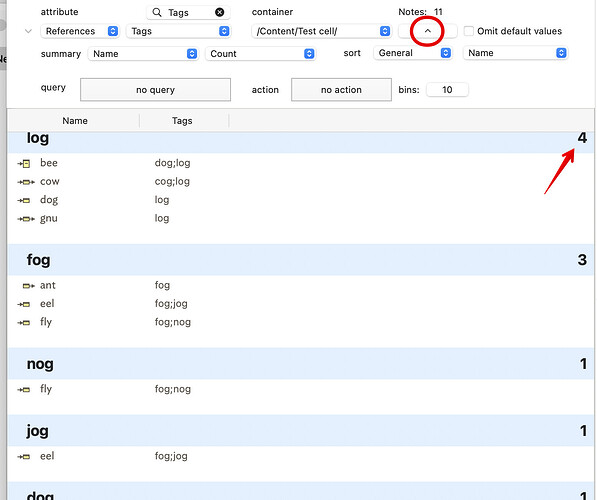
Task: Click the dog;log tags value
Action: (172, 163)
